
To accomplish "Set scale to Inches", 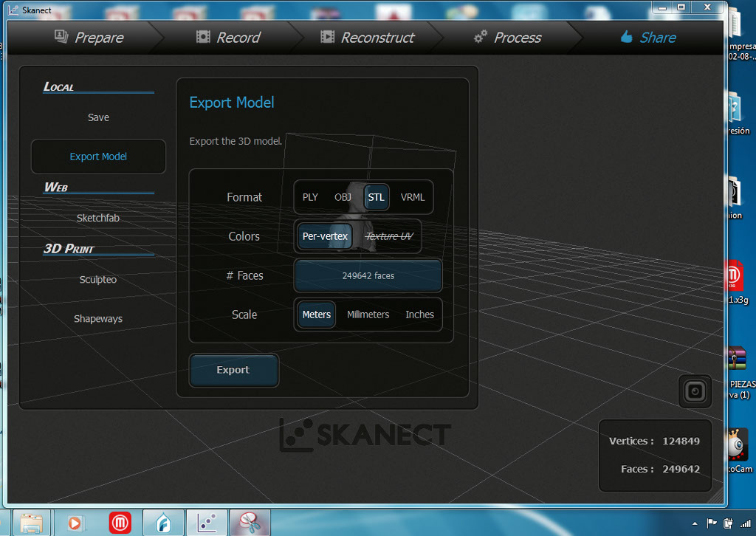I will (x=419, y=315).
